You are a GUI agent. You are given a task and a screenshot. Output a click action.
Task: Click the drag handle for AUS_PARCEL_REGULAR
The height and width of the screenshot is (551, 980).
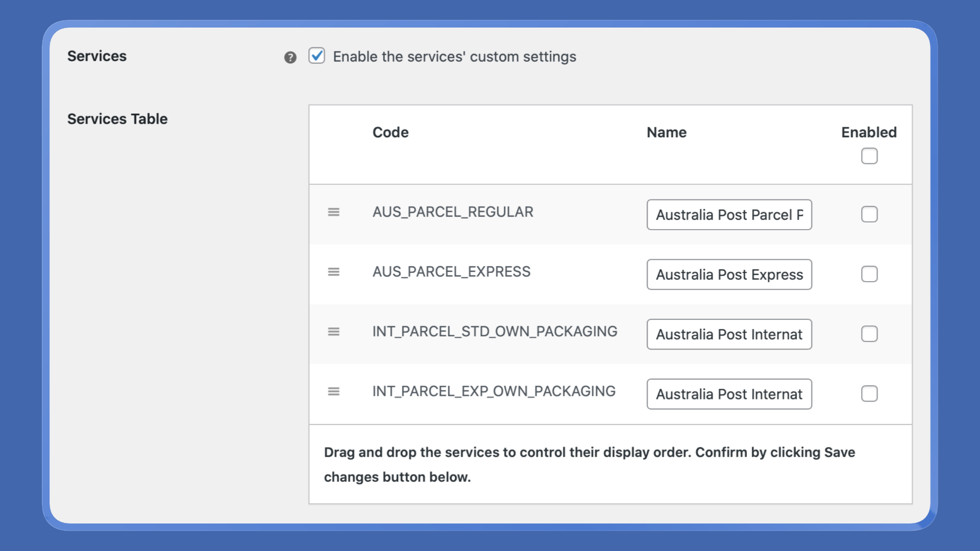pos(333,212)
